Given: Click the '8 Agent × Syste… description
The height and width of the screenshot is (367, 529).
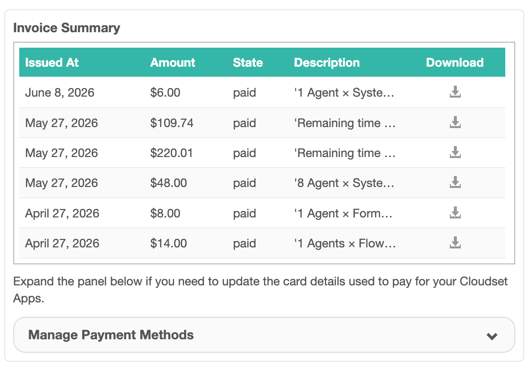Looking at the screenshot, I should pos(344,183).
